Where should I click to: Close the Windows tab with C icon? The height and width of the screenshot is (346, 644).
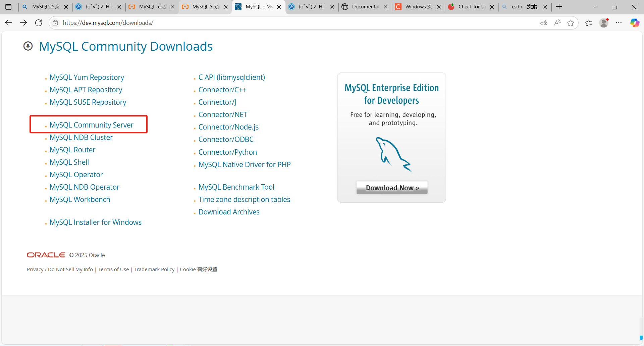[439, 7]
